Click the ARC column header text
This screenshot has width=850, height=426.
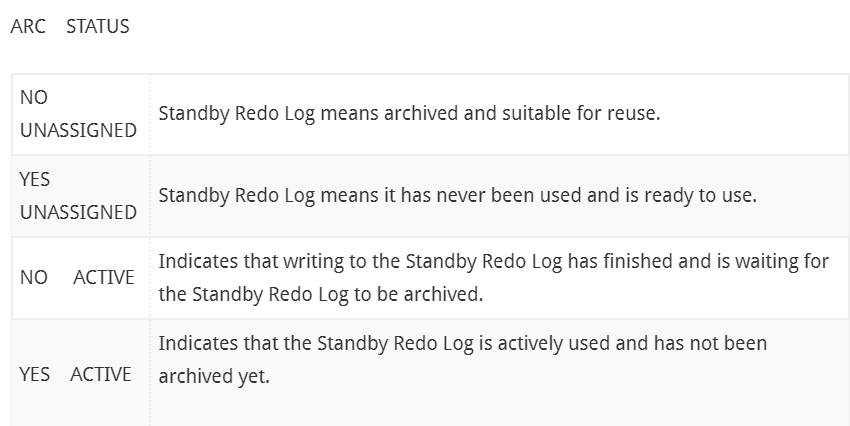[28, 26]
